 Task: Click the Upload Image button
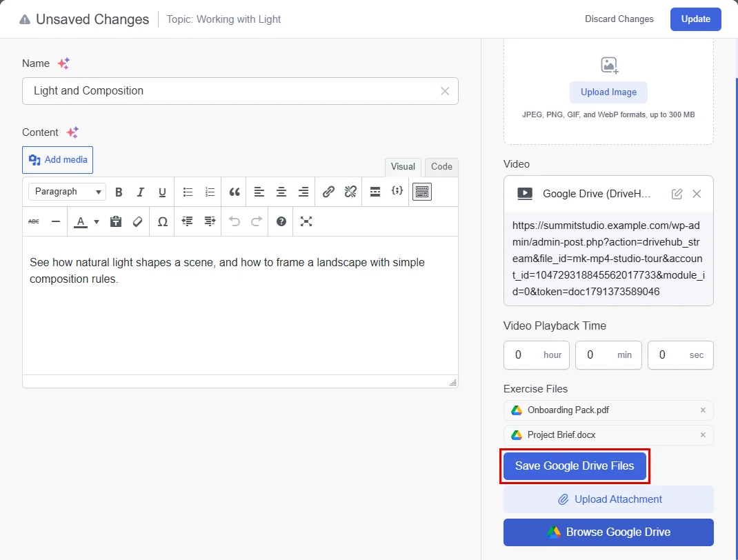[x=608, y=92]
